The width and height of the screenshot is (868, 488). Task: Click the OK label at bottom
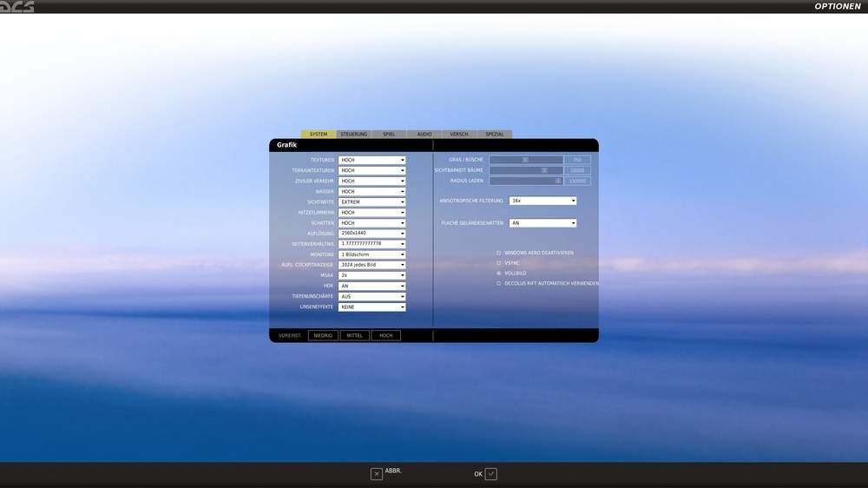pyautogui.click(x=478, y=474)
